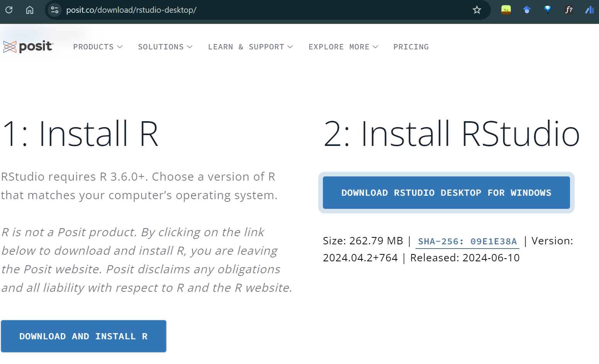The height and width of the screenshot is (364, 599).
Task: Bookmark this page with the star icon
Action: pyautogui.click(x=477, y=10)
